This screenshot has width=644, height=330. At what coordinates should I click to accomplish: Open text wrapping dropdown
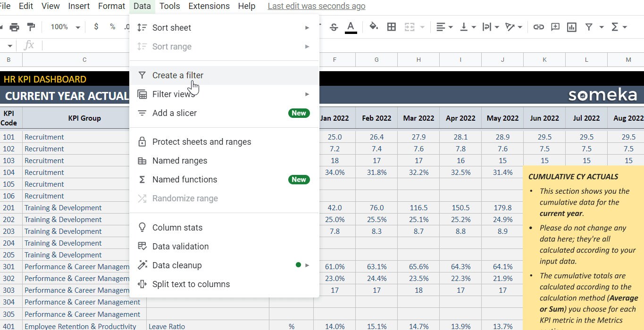(x=491, y=27)
